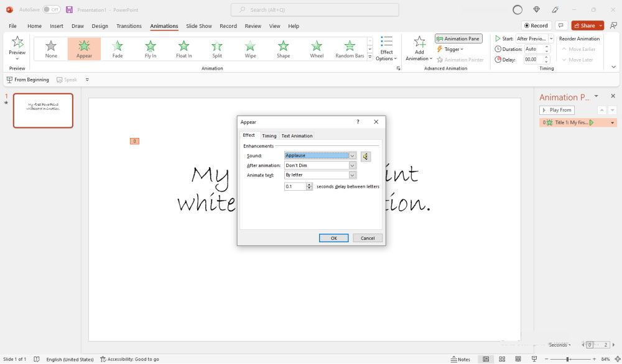Select the Appear animation effect
The height and width of the screenshot is (364, 622).
click(x=84, y=49)
